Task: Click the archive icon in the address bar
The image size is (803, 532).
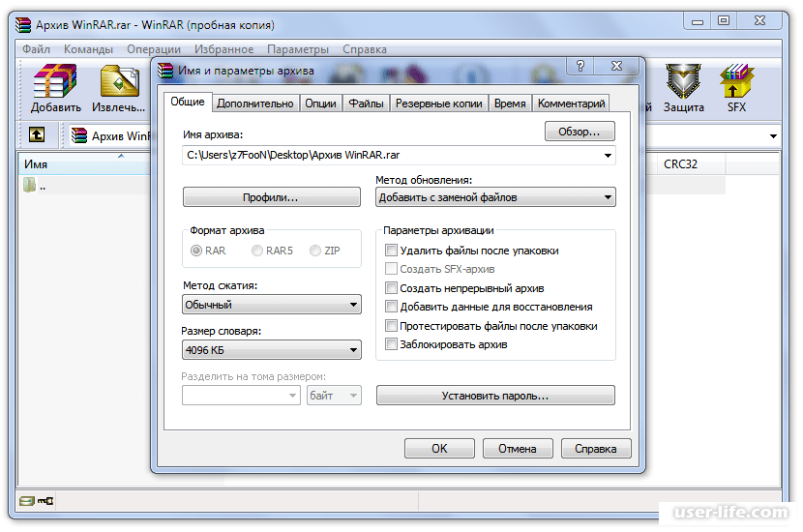Action: click(79, 135)
